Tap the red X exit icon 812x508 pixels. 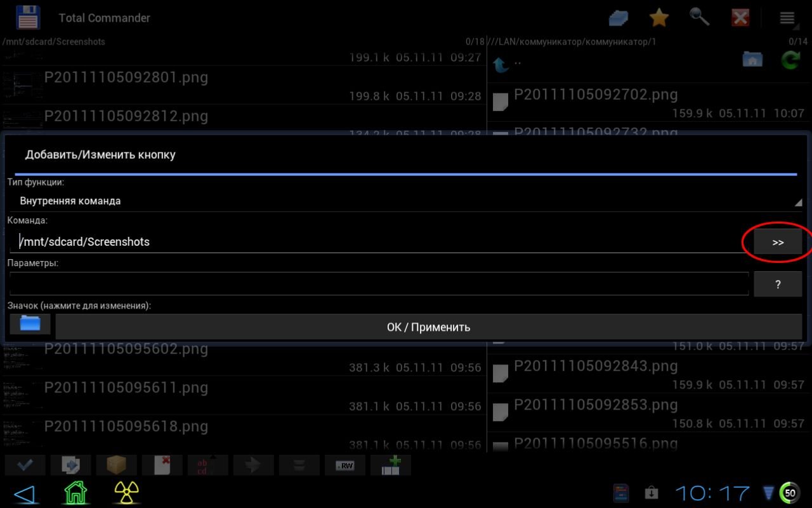click(740, 18)
